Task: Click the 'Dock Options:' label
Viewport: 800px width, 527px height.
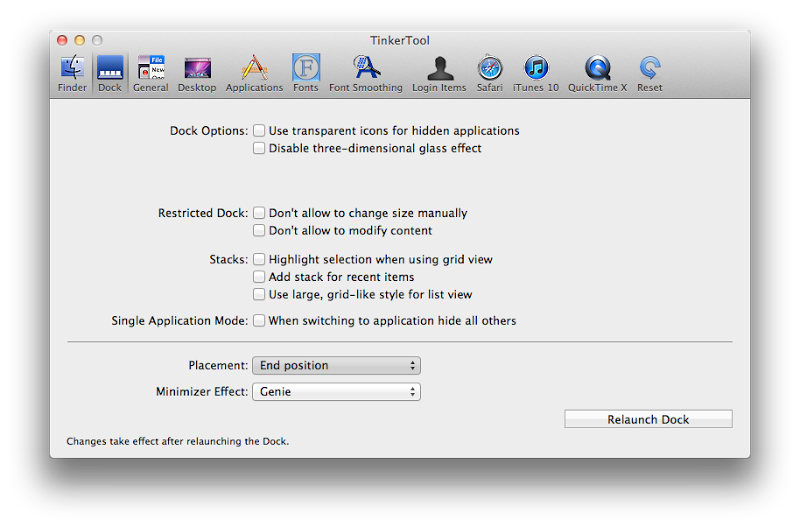Action: [x=209, y=131]
